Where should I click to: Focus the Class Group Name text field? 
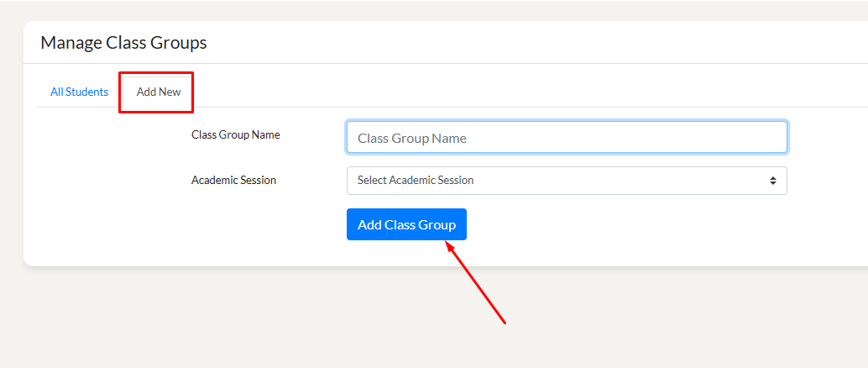pos(567,138)
